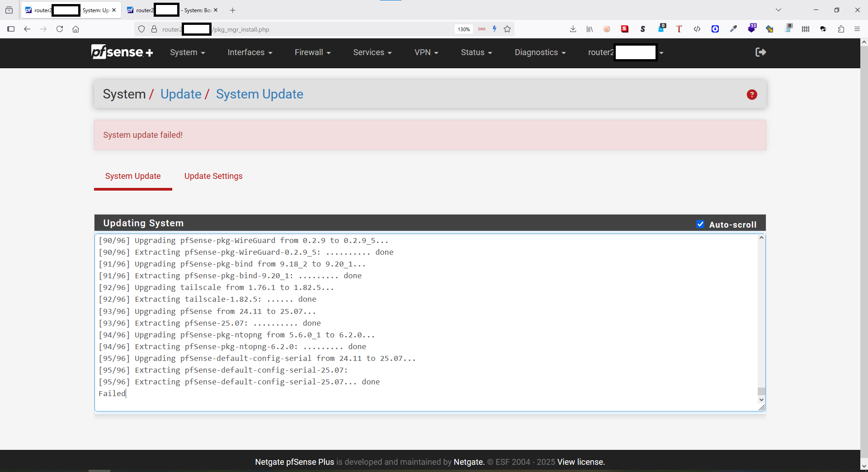Click the tracking protection shield icon
The height and width of the screenshot is (472, 868).
[142, 29]
